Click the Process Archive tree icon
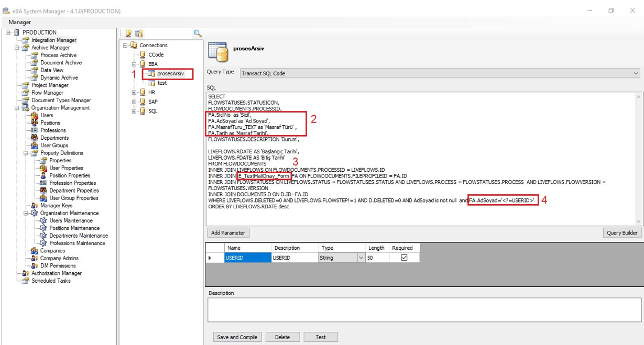The width and height of the screenshot is (644, 345). [x=35, y=55]
